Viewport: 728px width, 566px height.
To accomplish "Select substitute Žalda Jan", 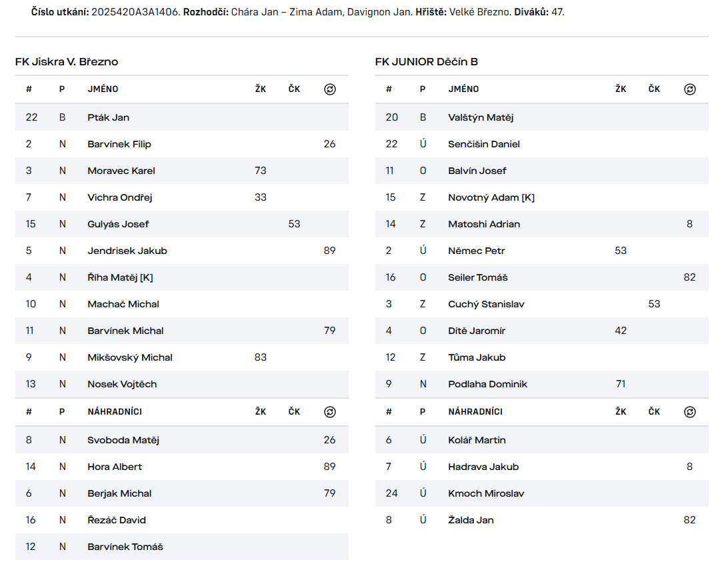I will click(x=471, y=520).
